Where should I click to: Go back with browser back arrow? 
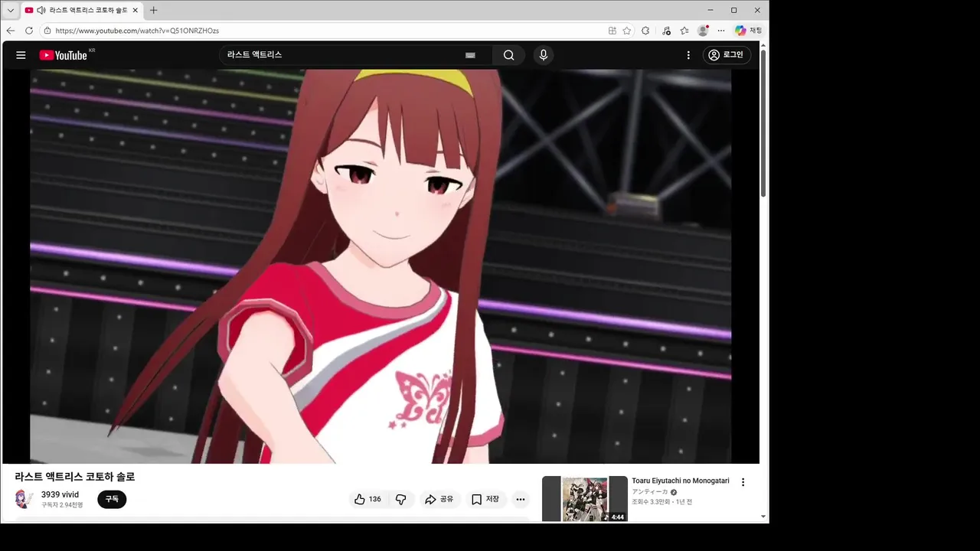point(11,31)
